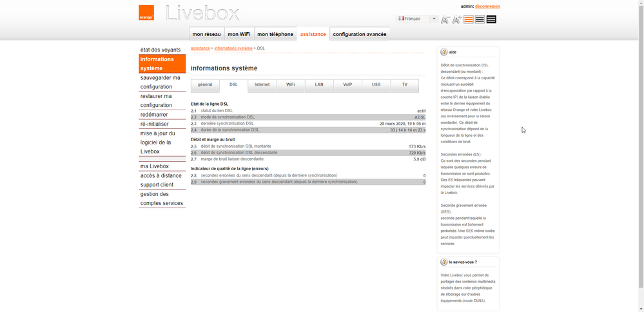This screenshot has height=312, width=644.
Task: Click the Orange logo
Action: 146,13
